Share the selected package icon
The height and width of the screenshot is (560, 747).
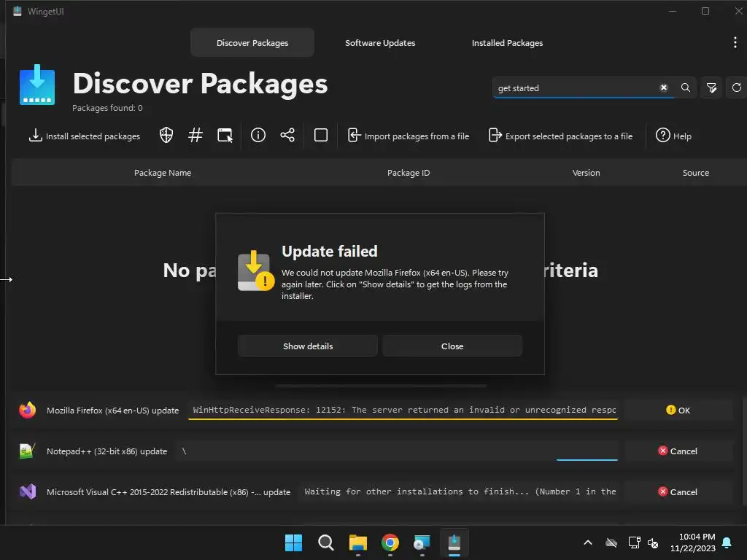click(287, 135)
